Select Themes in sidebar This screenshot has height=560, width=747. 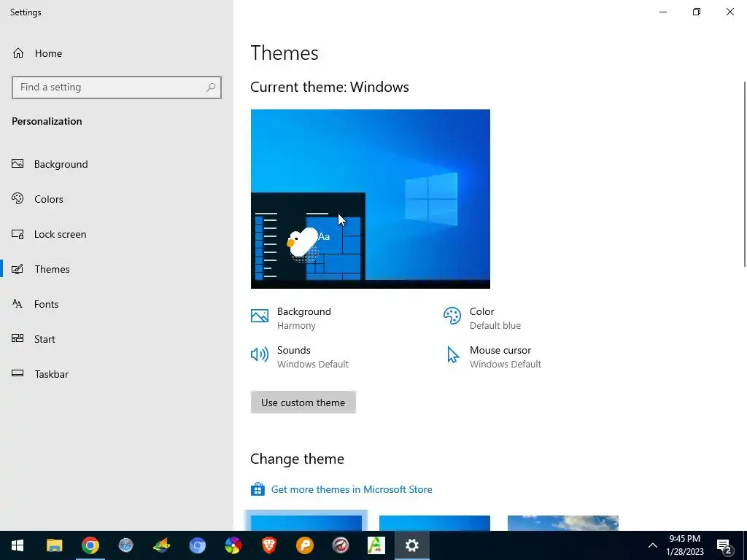tap(41, 269)
